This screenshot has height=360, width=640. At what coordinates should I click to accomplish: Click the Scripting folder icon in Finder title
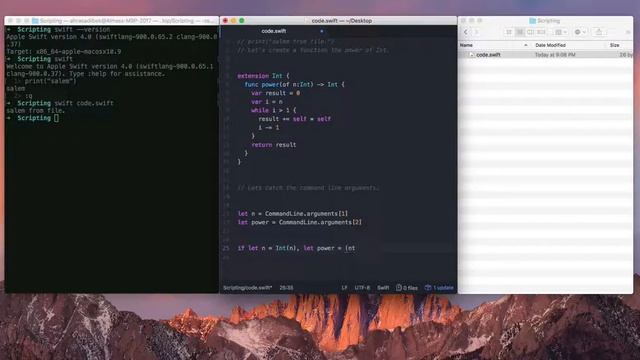click(x=532, y=20)
